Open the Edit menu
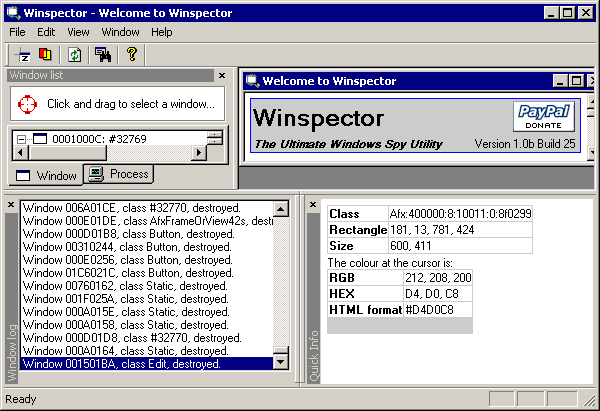This screenshot has height=411, width=600. click(46, 32)
